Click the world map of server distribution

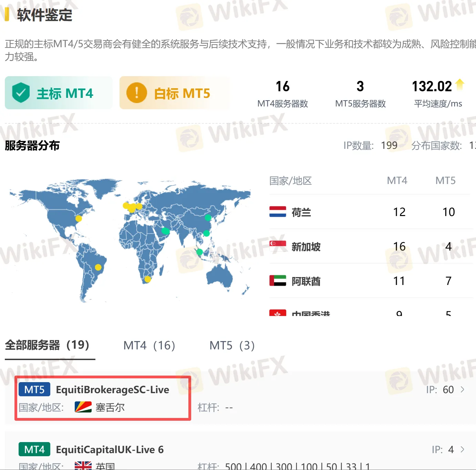(130, 241)
